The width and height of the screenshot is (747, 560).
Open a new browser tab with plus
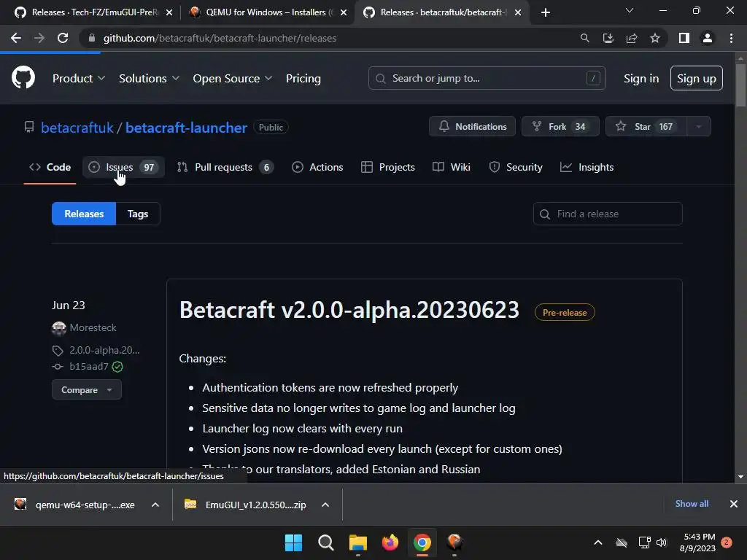coord(546,12)
